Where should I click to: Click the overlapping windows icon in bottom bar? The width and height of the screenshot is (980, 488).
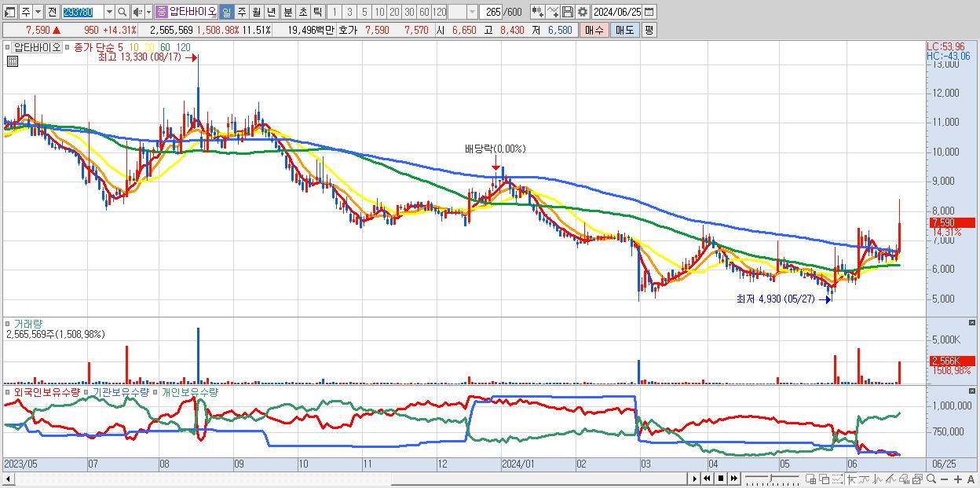(x=825, y=479)
